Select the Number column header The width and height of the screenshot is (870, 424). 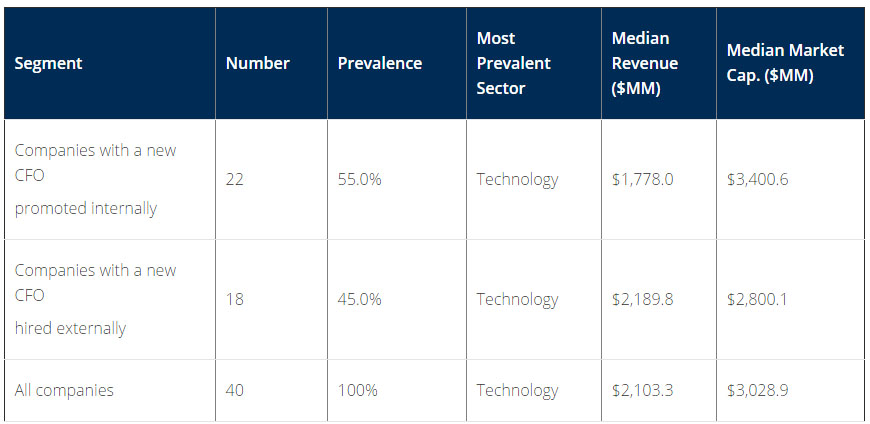click(257, 63)
